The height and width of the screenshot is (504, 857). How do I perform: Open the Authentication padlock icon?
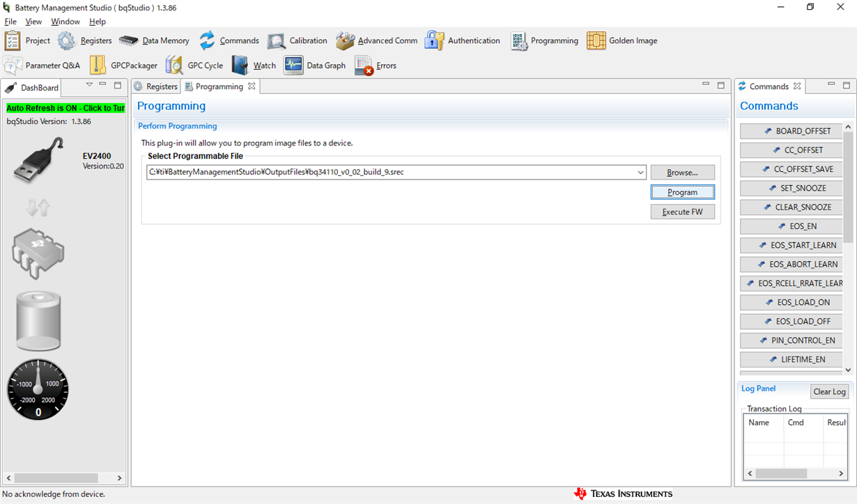(435, 40)
